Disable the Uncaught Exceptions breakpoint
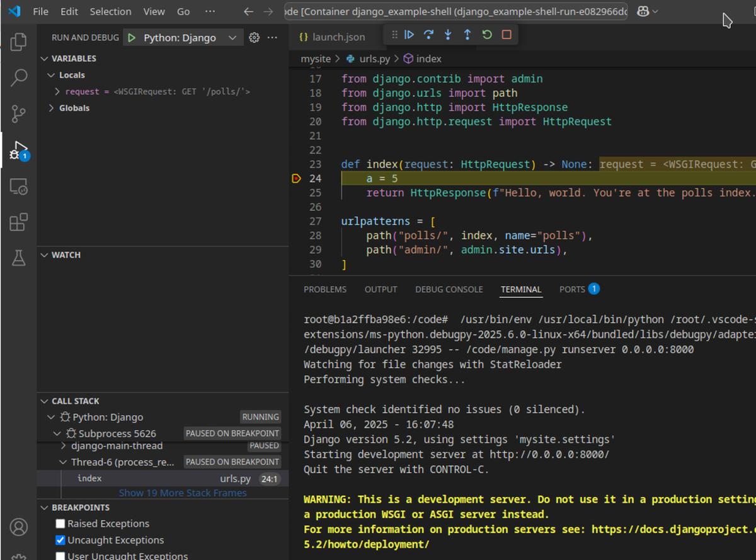Viewport: 756px width, 560px height. (60, 540)
